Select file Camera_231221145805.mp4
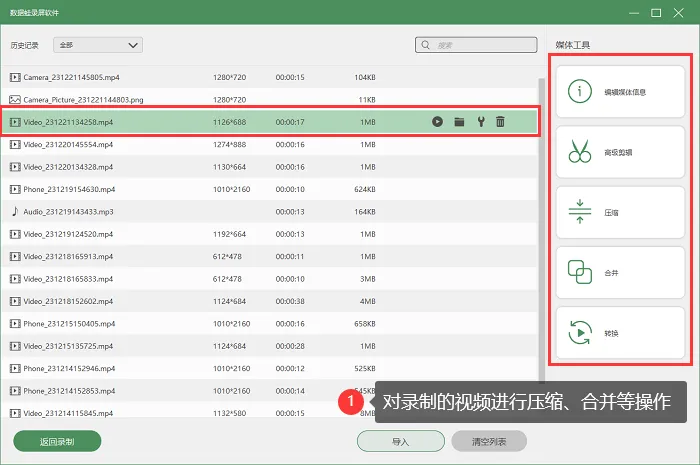The height and width of the screenshot is (465, 700). [270, 77]
